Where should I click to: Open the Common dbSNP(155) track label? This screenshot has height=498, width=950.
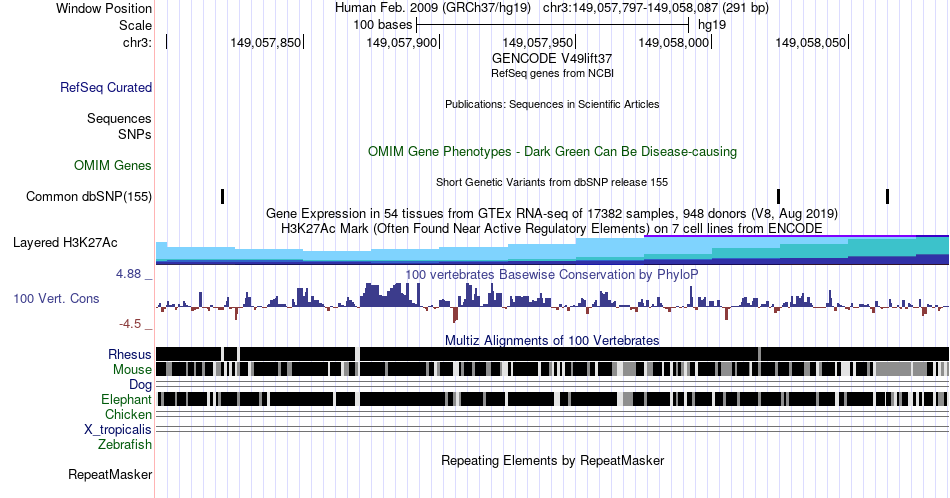(x=89, y=196)
